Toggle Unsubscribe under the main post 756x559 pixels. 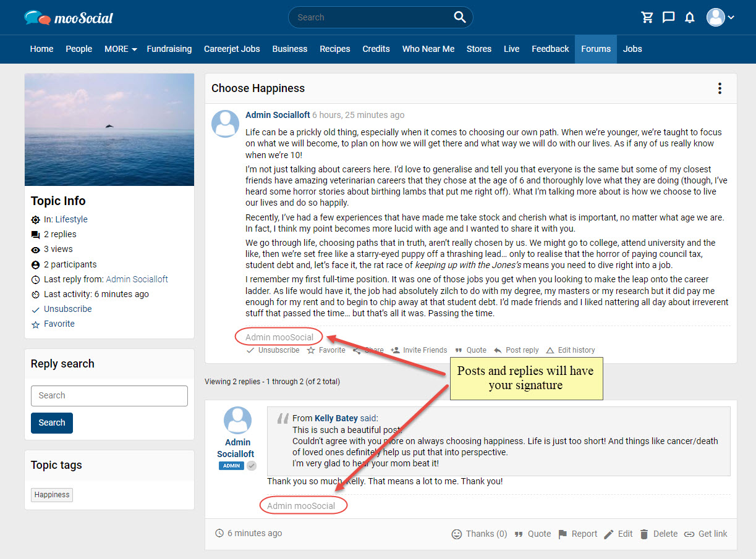[273, 350]
